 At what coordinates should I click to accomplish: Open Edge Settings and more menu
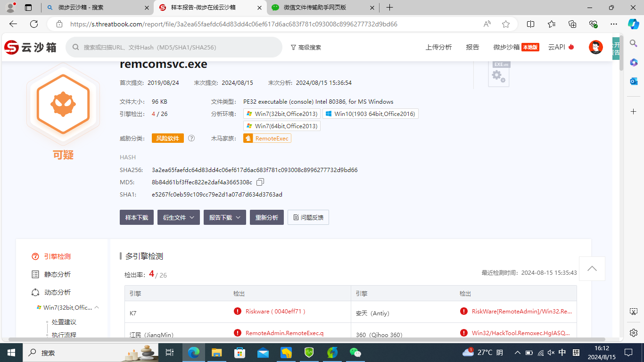click(613, 24)
